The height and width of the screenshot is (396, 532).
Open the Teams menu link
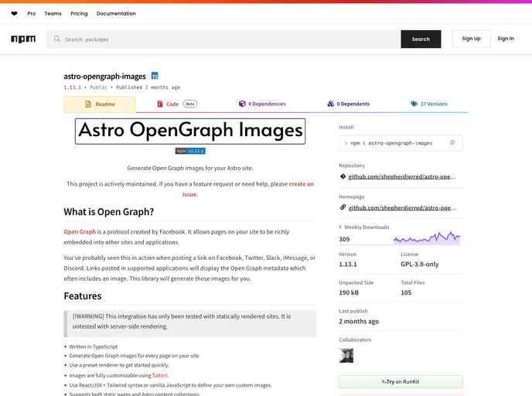point(53,14)
